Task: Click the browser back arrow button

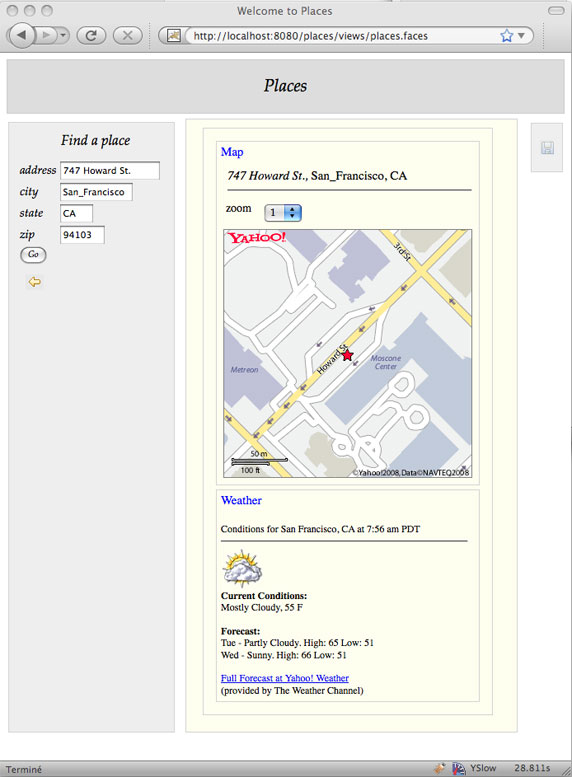Action: click(x=21, y=35)
